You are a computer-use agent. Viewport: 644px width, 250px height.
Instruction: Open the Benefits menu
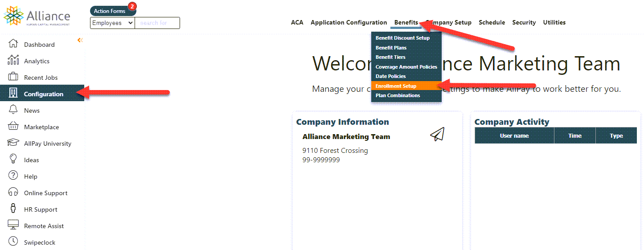406,22
